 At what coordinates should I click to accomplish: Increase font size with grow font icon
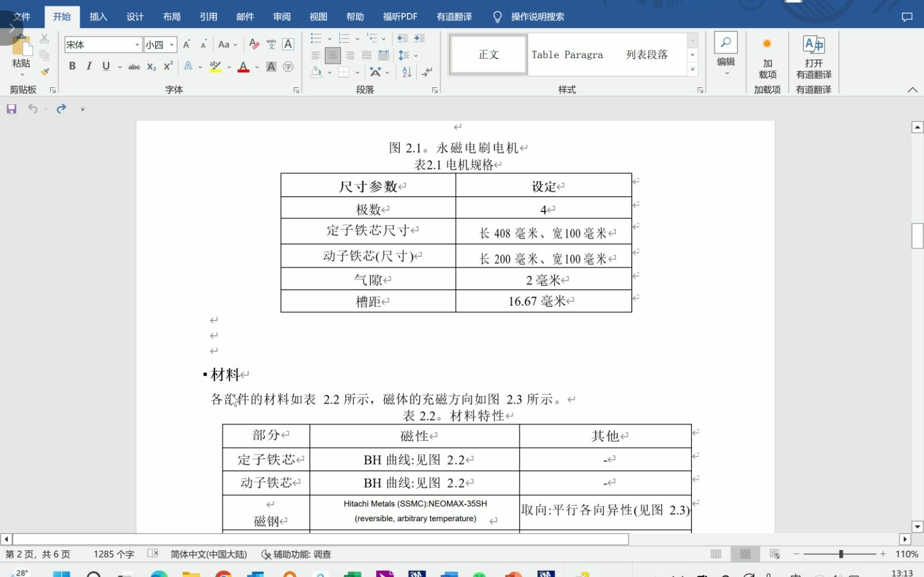coord(187,44)
